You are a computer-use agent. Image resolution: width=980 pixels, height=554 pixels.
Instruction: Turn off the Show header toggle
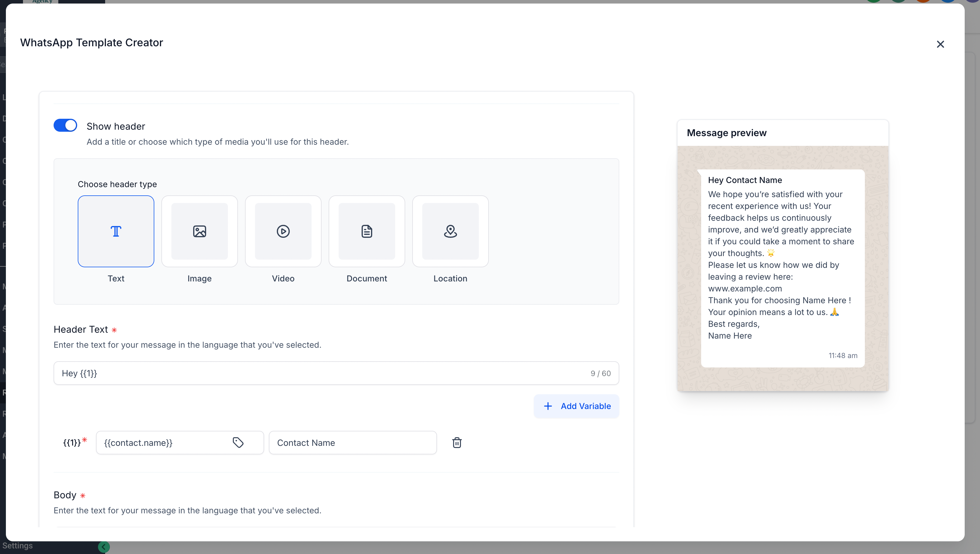tap(65, 126)
